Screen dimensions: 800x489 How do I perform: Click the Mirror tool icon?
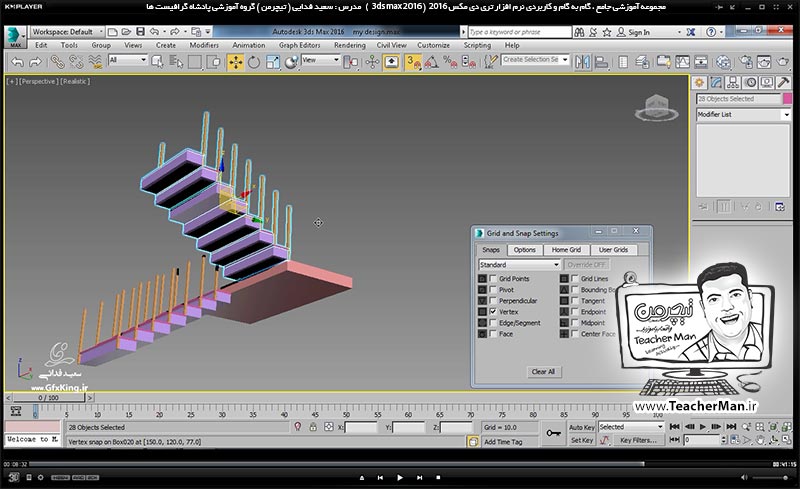coord(582,62)
